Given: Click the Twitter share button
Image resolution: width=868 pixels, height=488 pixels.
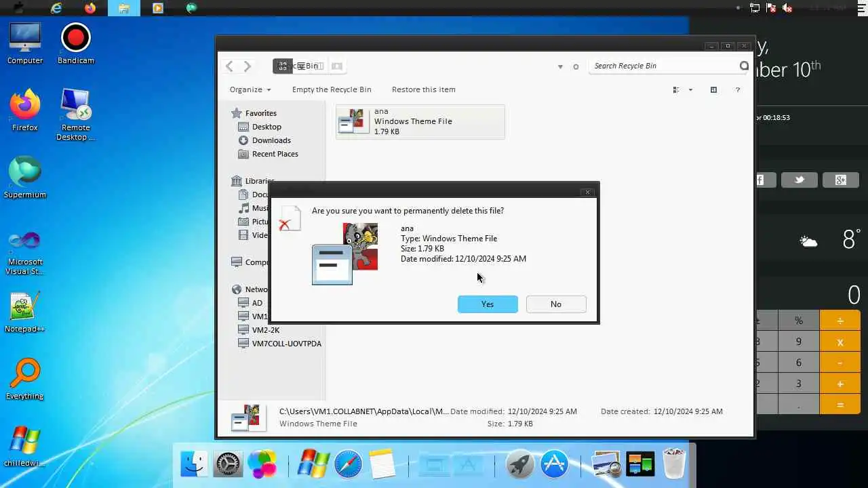Looking at the screenshot, I should (800, 180).
